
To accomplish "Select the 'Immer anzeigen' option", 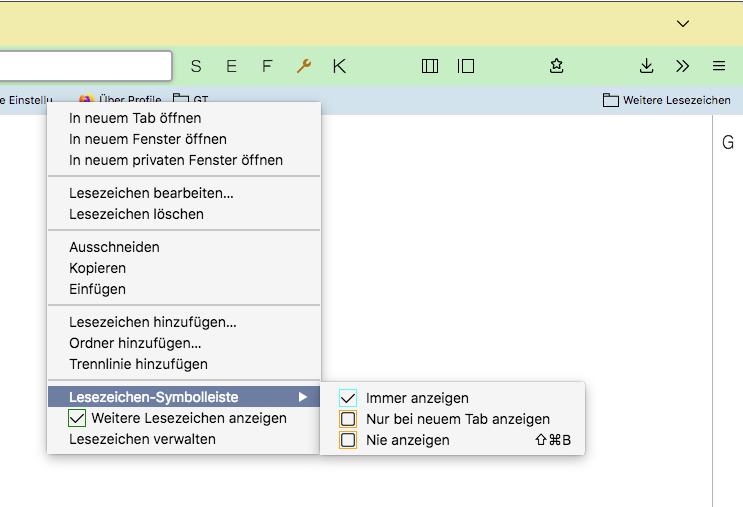I will click(417, 398).
